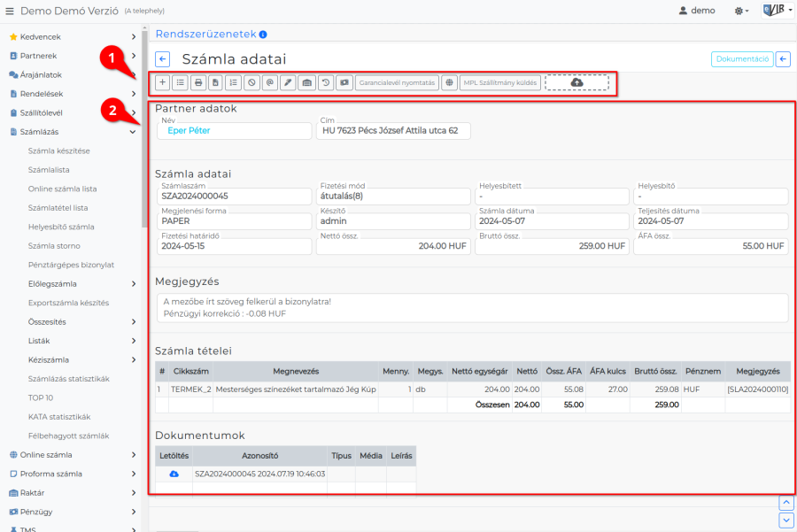Click the bank building icon in the toolbar
Screen dimensions: 797x532
click(306, 82)
